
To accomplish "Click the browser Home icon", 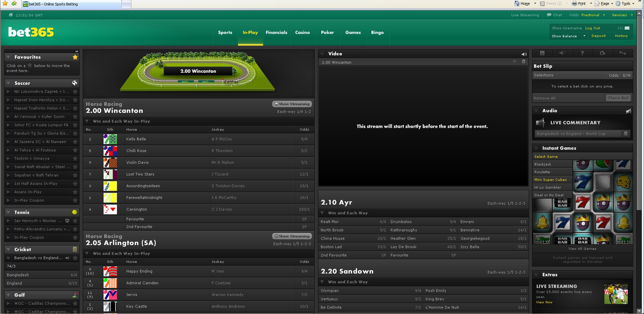I will [x=517, y=3].
